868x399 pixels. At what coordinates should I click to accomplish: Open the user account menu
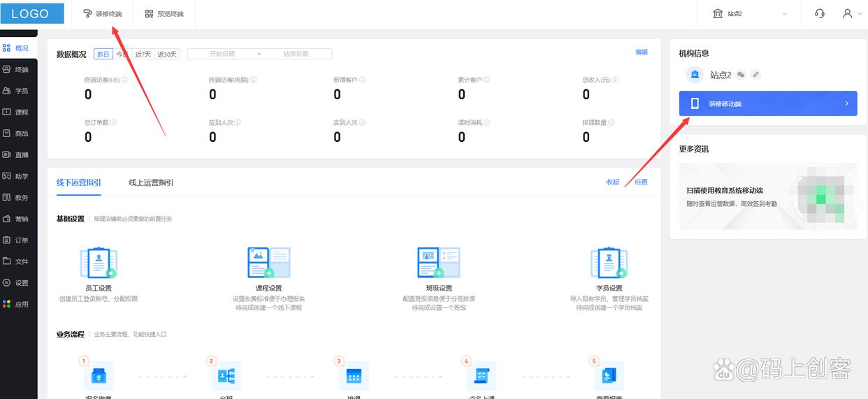tap(851, 14)
